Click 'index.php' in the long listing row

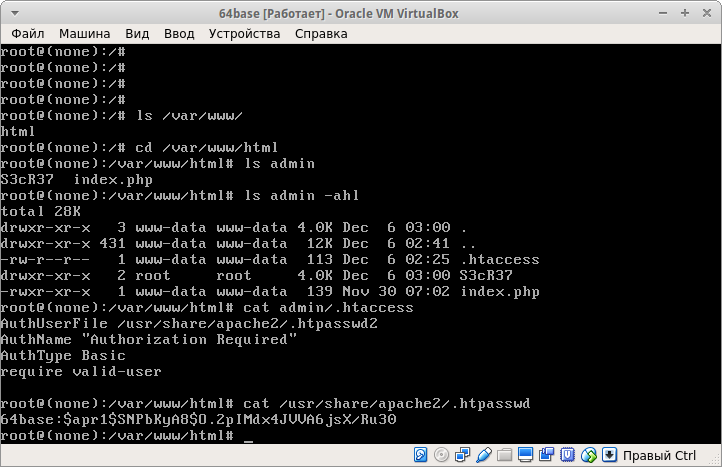click(500, 292)
